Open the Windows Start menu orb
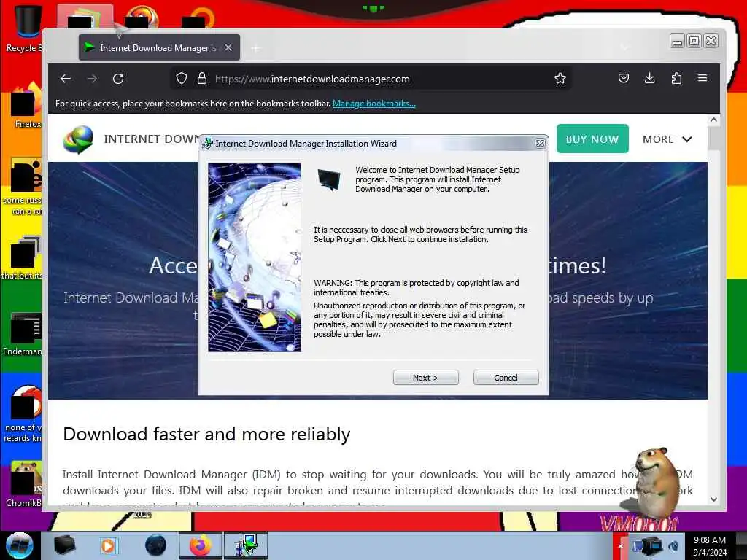This screenshot has width=747, height=560. pos(20,545)
